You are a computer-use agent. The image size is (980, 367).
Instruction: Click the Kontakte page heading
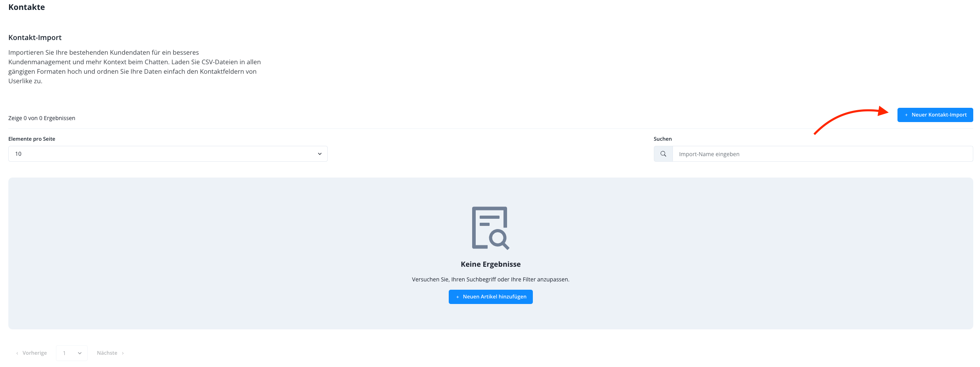[27, 7]
